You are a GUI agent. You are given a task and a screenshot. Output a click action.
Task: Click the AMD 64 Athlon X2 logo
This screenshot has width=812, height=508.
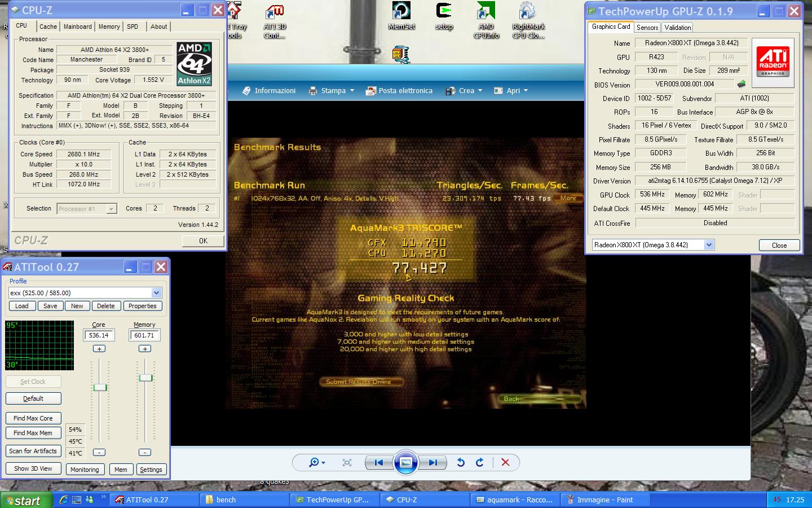[x=195, y=64]
